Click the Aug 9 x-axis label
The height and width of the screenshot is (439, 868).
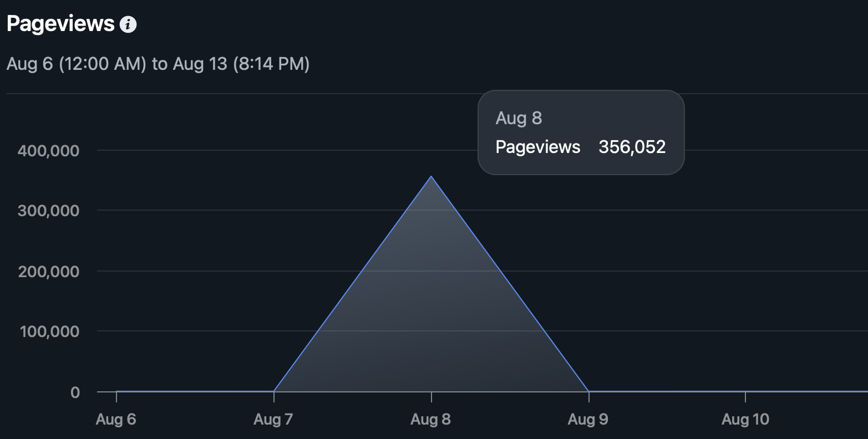click(x=588, y=420)
